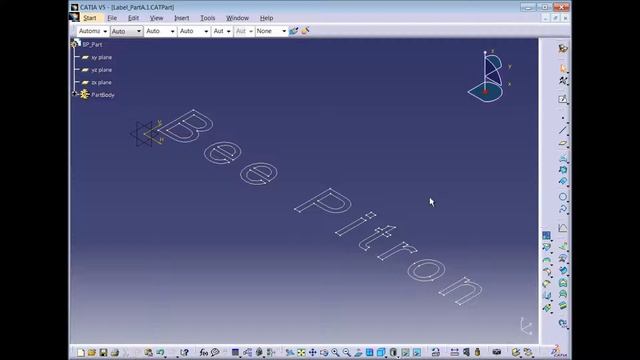The image size is (640, 360).
Task: Zoom Out magnifier icon
Action: (347, 352)
